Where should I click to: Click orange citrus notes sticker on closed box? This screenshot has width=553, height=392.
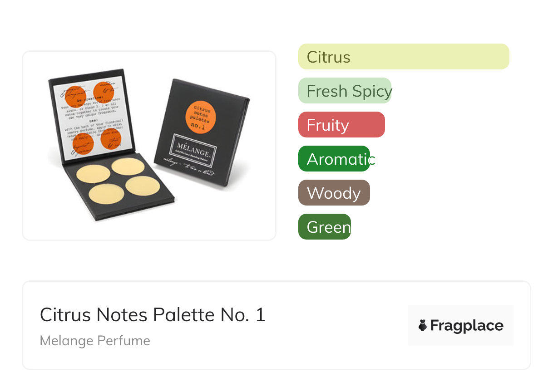click(201, 117)
